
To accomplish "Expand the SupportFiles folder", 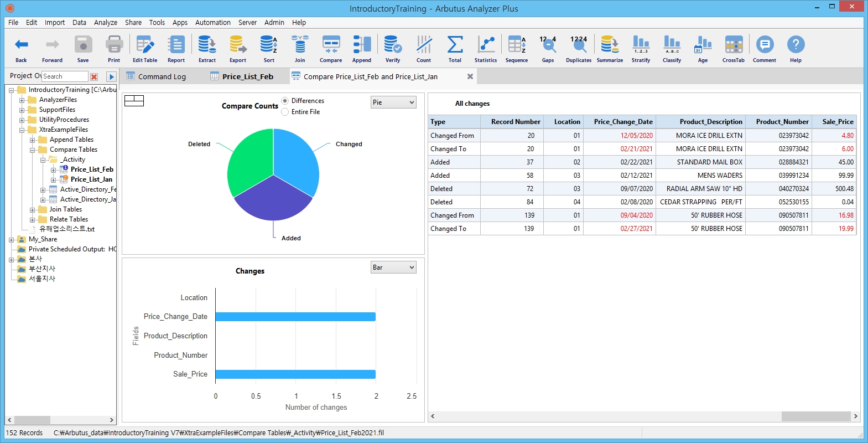I will click(x=22, y=110).
